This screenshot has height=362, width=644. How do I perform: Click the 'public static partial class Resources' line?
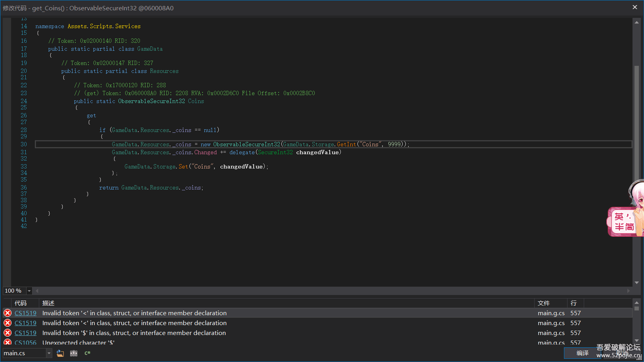(120, 71)
